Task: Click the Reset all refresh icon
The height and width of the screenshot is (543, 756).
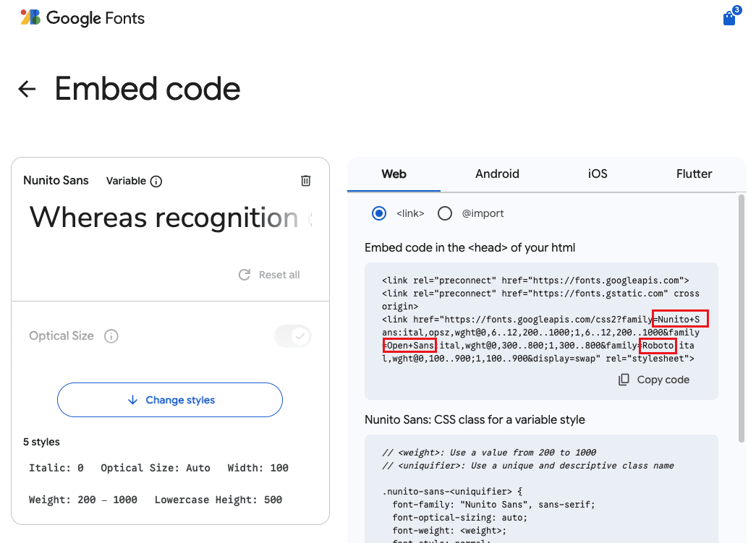Action: pyautogui.click(x=245, y=275)
